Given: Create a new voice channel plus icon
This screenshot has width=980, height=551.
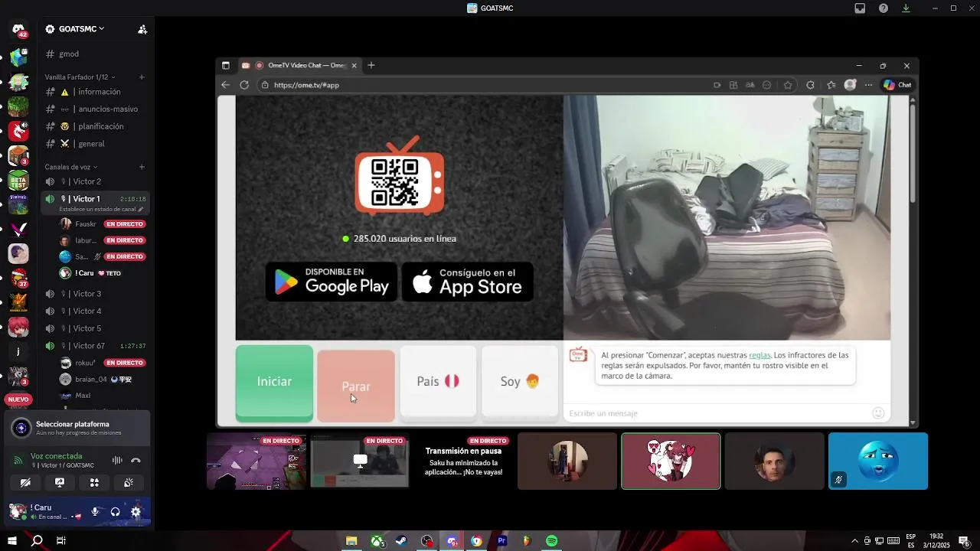Looking at the screenshot, I should [142, 167].
